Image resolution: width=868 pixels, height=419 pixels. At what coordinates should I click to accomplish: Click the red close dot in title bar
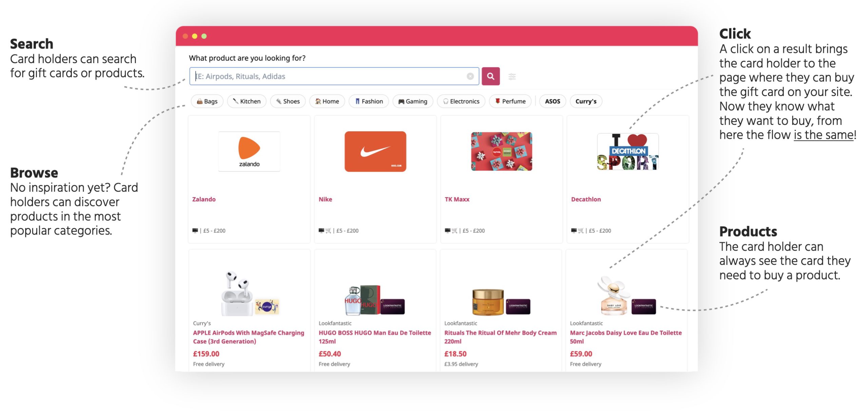click(185, 36)
